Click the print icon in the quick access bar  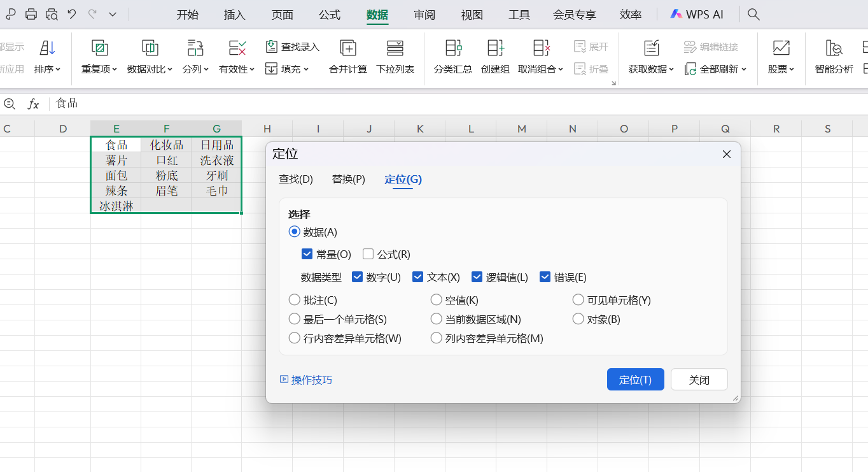[31, 14]
